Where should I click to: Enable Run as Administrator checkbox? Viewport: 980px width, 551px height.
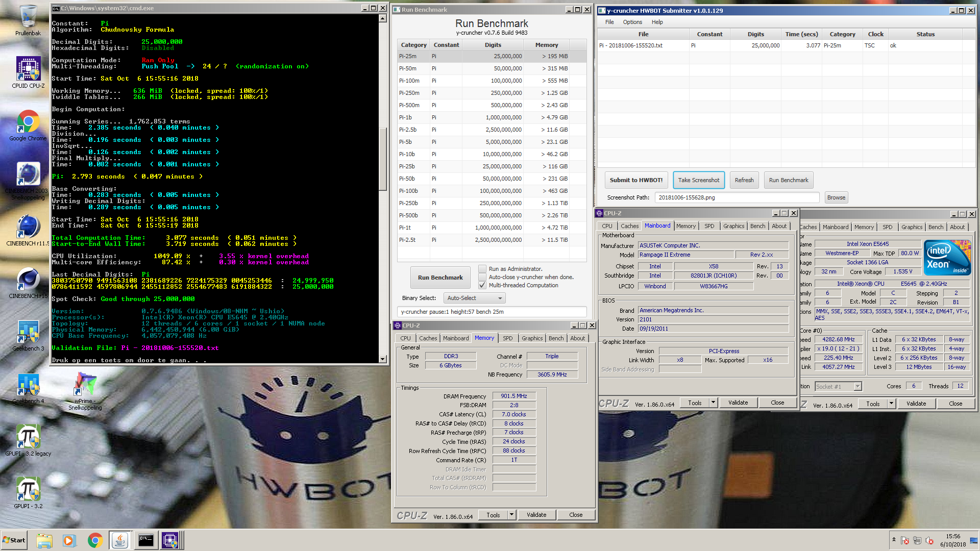click(482, 269)
